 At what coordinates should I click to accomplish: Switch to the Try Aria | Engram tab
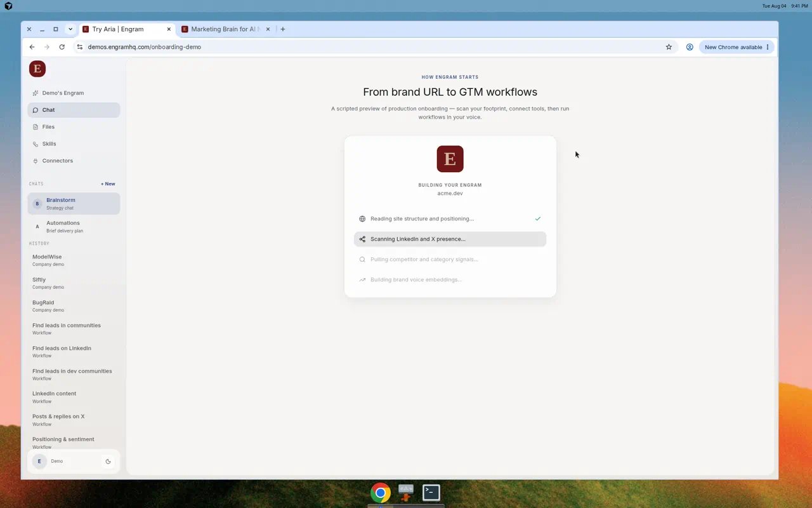click(x=126, y=29)
